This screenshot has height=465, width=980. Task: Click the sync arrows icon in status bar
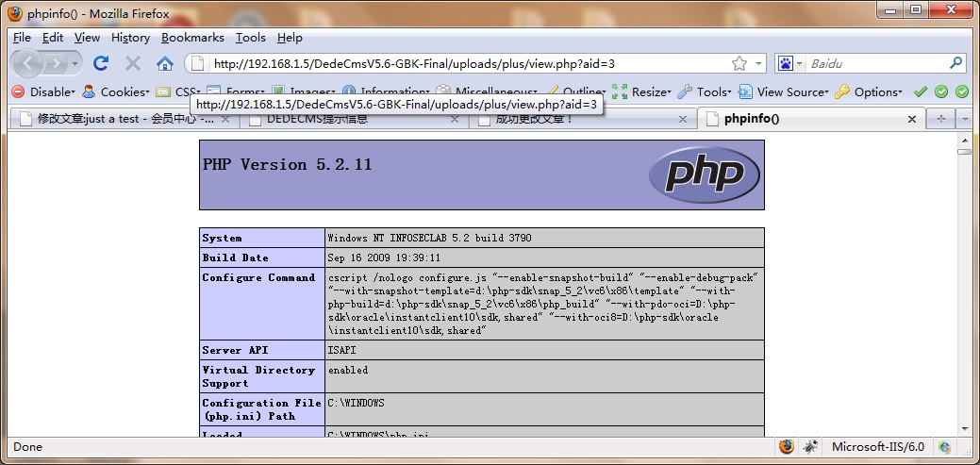point(945,447)
